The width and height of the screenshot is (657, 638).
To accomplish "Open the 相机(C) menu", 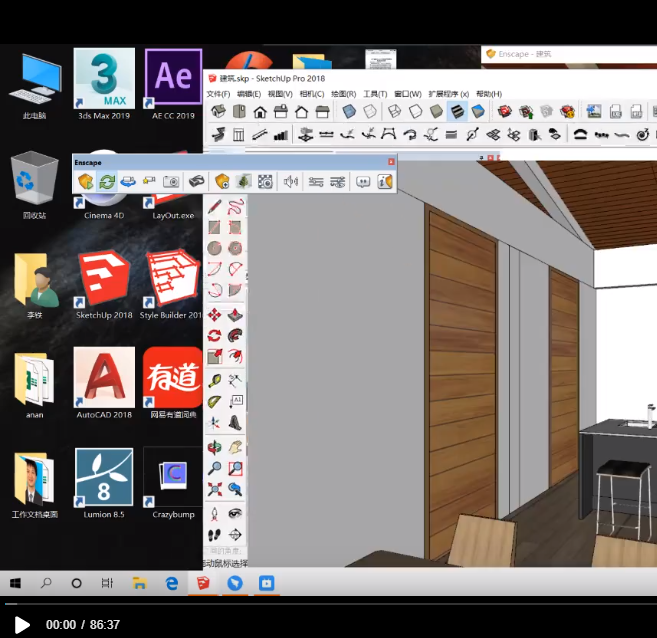I will tap(312, 94).
